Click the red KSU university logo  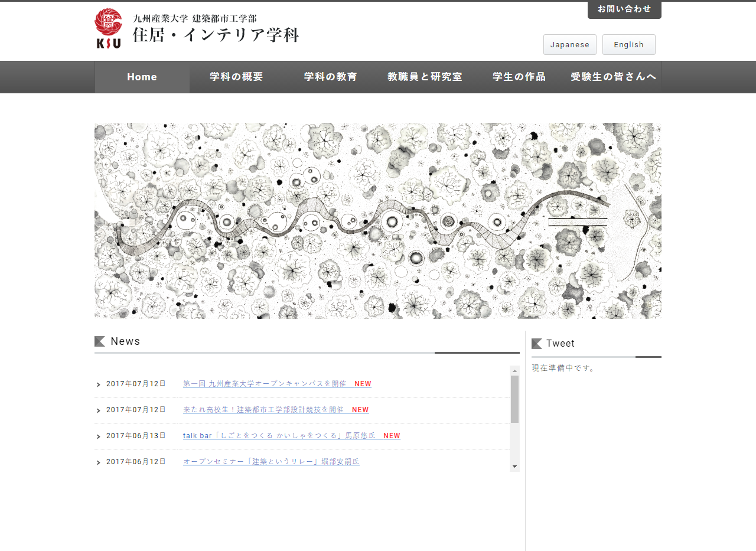[x=109, y=28]
